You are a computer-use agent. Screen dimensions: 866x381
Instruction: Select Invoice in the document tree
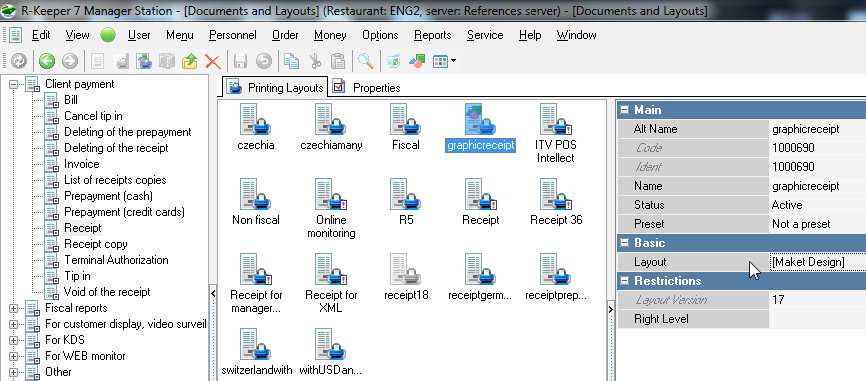point(82,165)
